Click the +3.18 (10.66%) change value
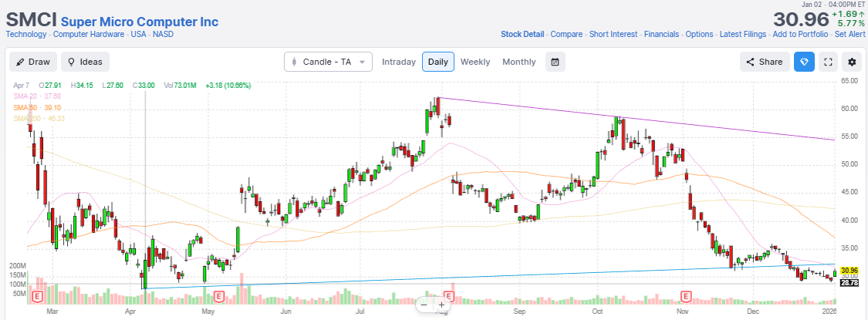 (x=228, y=86)
